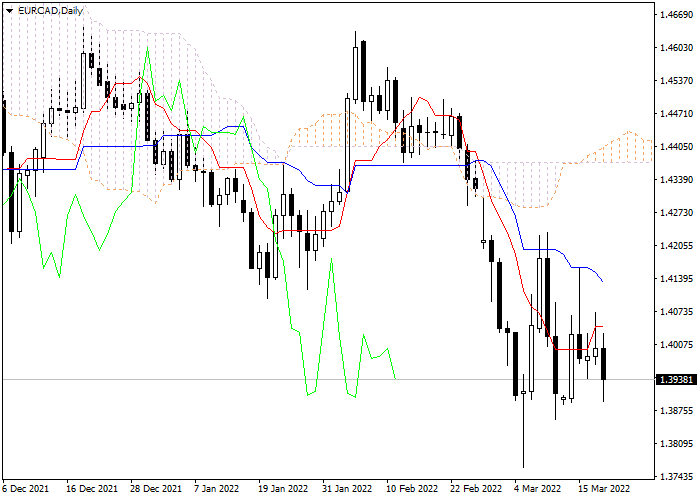This screenshot has height=500, width=700.
Task: Click price level 1.38755 on the scale
Action: pyautogui.click(x=676, y=411)
